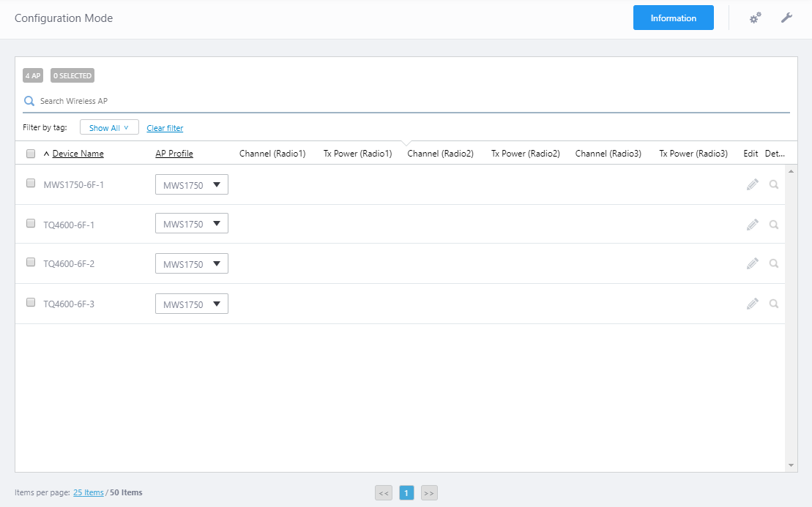Edit MWS1750-6F-1 with the pencil icon

point(753,184)
